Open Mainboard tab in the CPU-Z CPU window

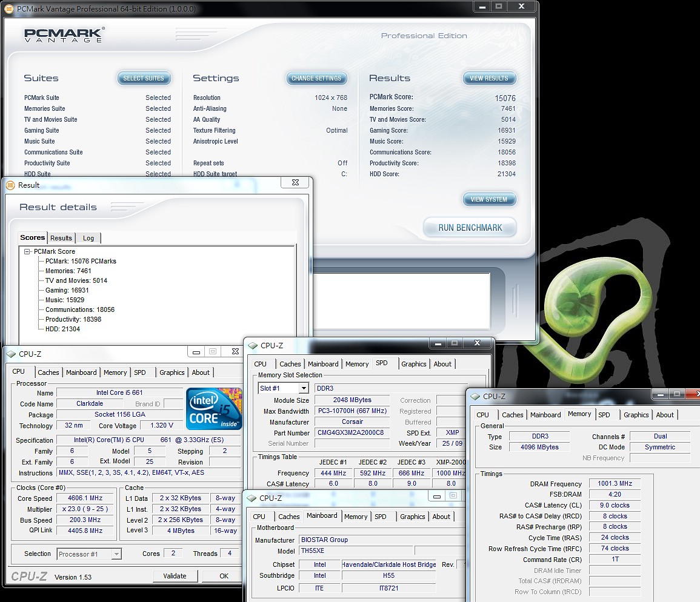coord(81,372)
